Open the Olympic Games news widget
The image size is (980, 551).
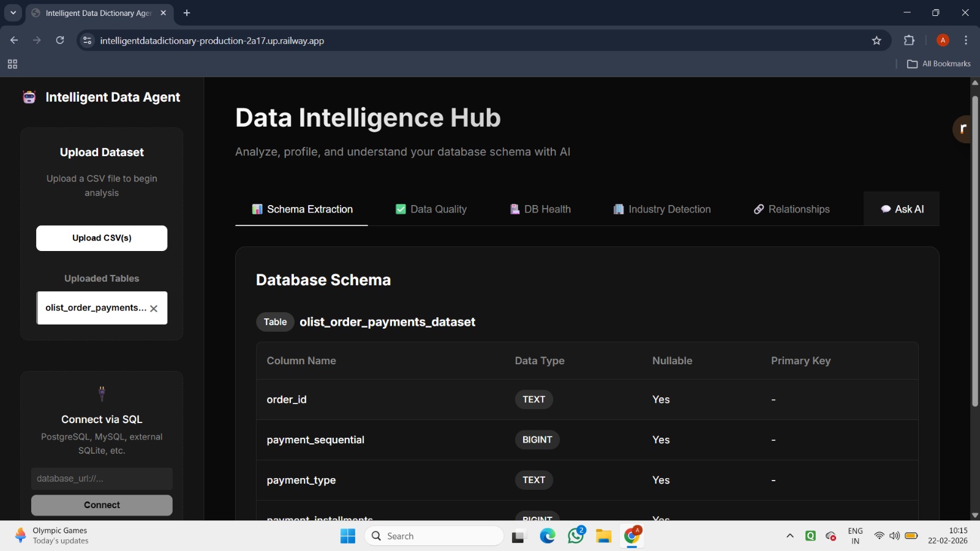click(52, 536)
